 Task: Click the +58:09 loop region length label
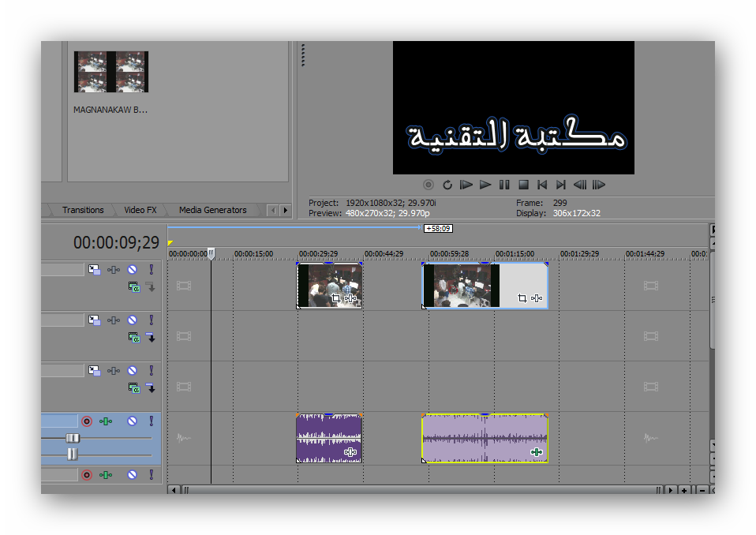[438, 229]
